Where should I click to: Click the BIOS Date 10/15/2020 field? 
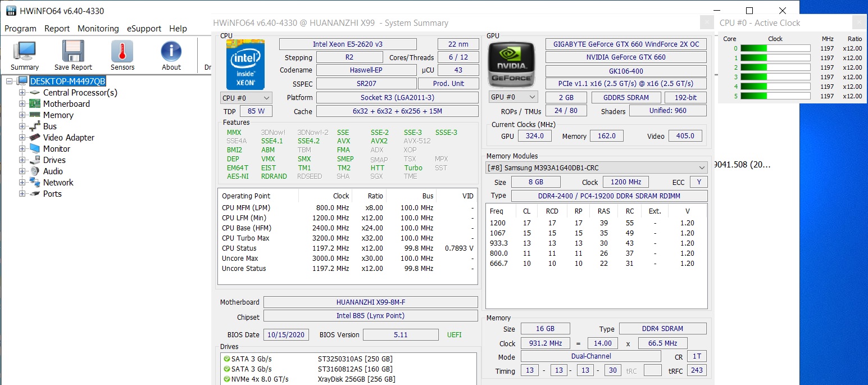click(286, 335)
